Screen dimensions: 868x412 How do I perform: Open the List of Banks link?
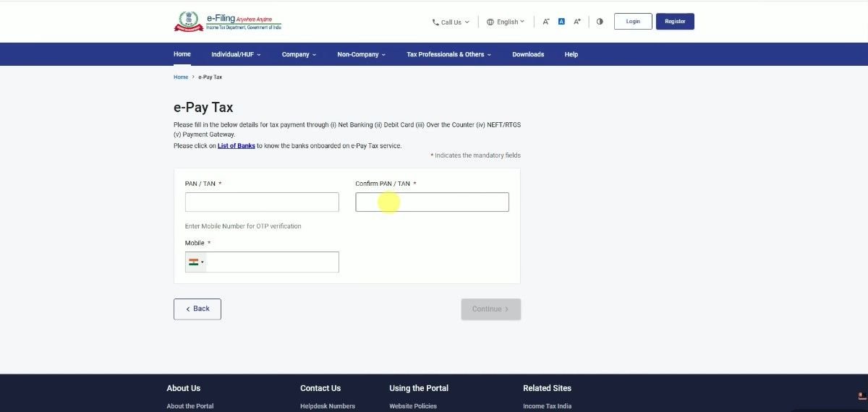tap(236, 146)
